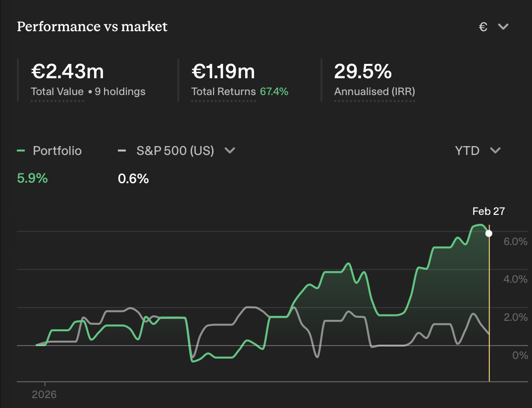The image size is (532, 408).
Task: Click the Total Returns underlined label
Action: click(223, 92)
